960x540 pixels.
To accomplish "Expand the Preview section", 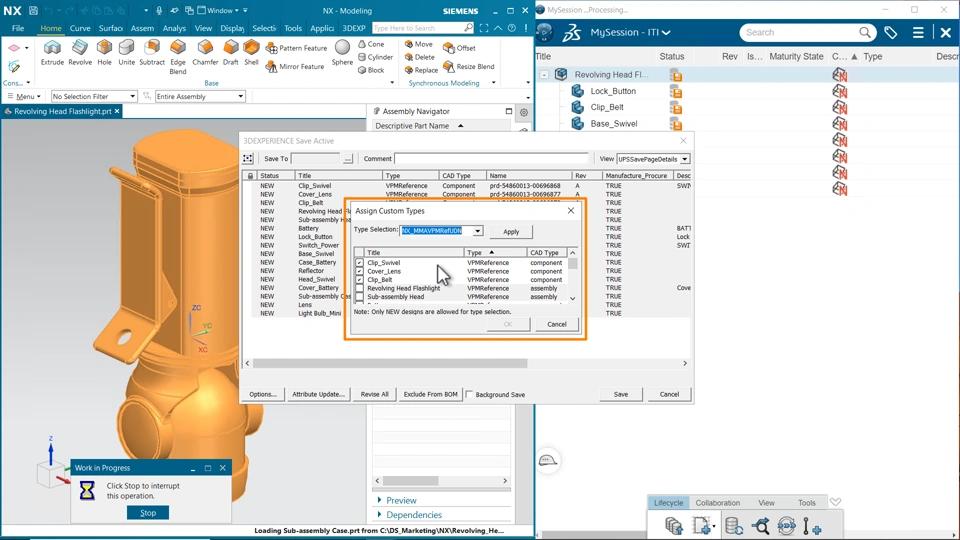I will (397, 500).
